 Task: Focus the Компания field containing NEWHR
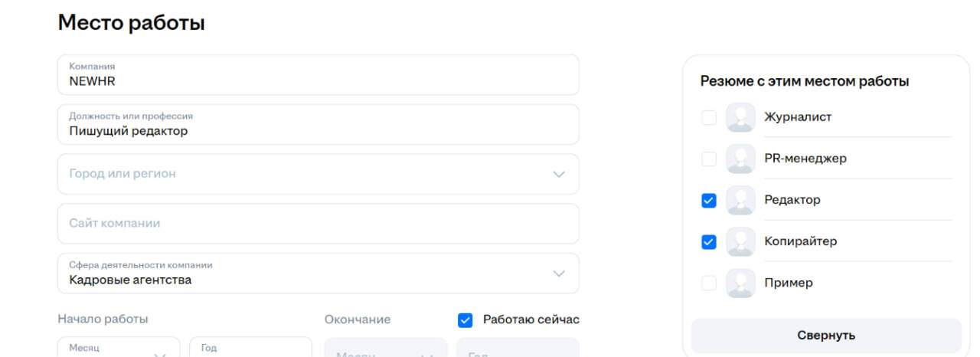[x=318, y=74]
